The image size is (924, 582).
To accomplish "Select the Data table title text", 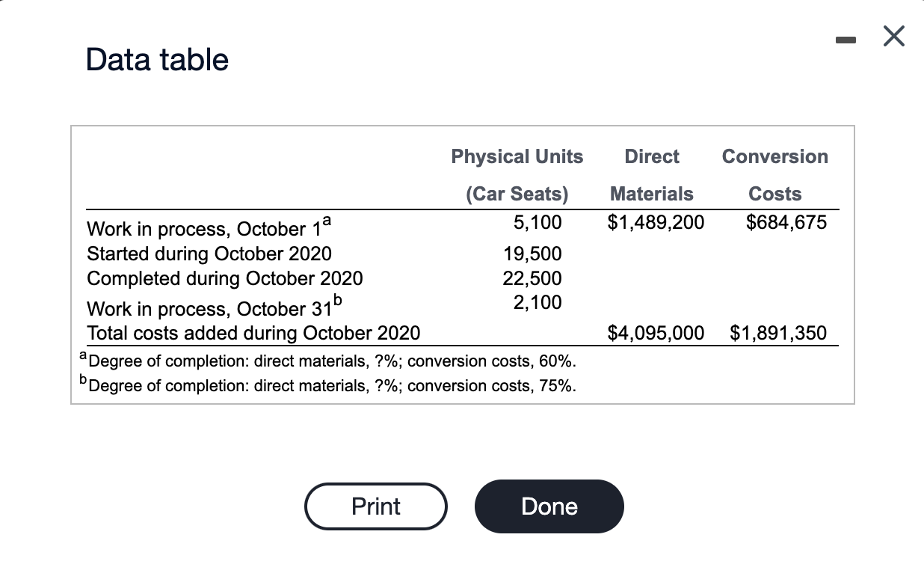I will point(157,59).
